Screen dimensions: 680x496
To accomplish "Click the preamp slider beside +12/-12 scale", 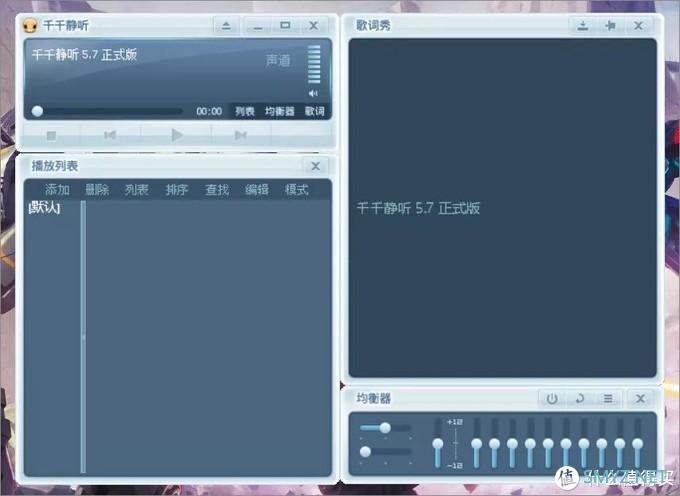I will (x=438, y=444).
